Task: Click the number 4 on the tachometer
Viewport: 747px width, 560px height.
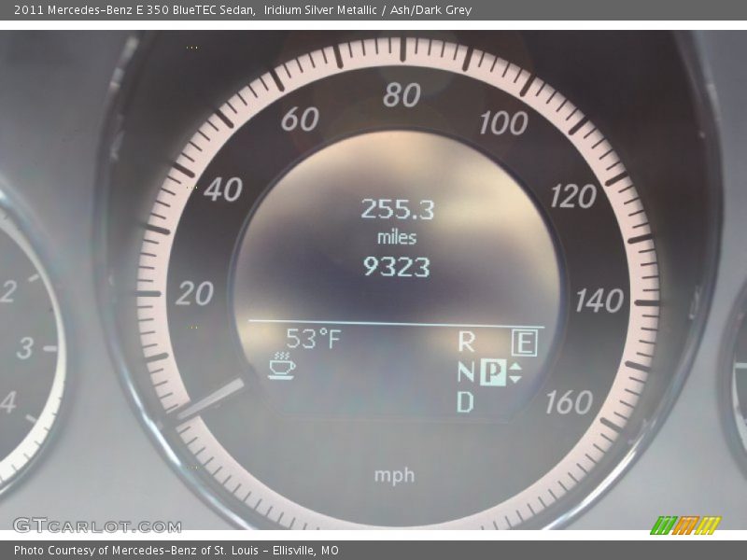Action: 8,402
